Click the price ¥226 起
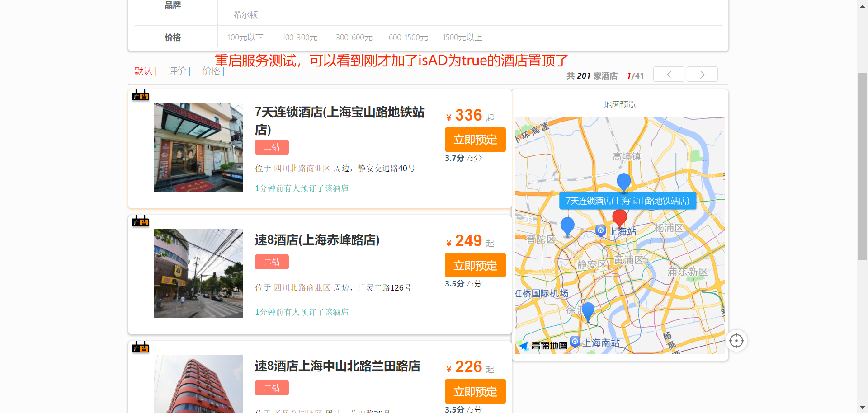 click(470, 367)
